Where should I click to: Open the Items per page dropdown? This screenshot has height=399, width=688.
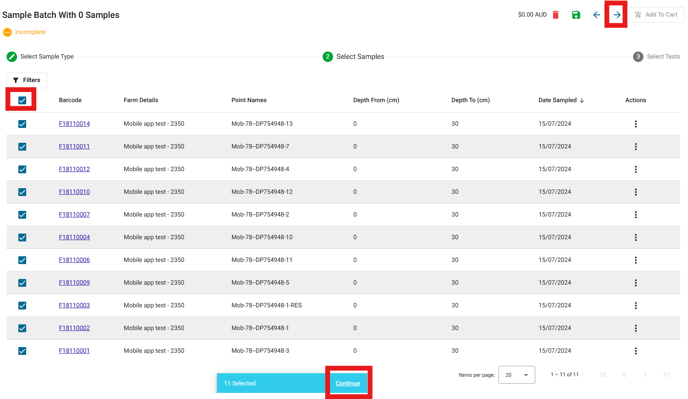point(516,375)
